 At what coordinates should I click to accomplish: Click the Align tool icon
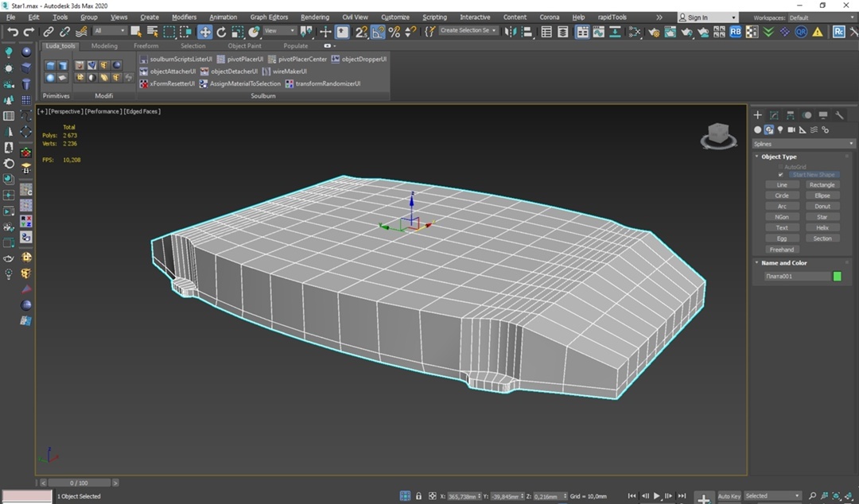527,32
